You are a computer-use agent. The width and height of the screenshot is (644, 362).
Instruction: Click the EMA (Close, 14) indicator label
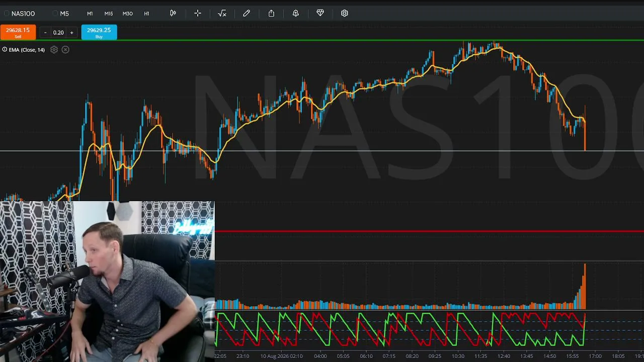click(x=27, y=50)
